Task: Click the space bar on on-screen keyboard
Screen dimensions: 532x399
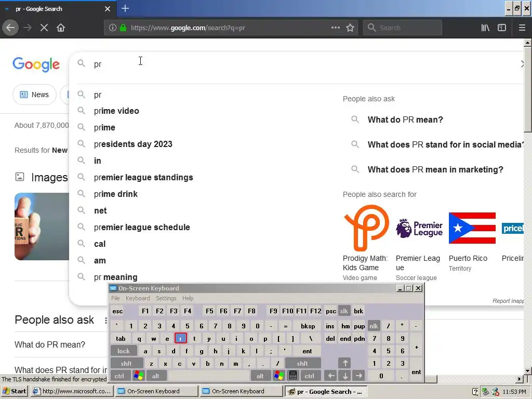Action: (x=209, y=376)
